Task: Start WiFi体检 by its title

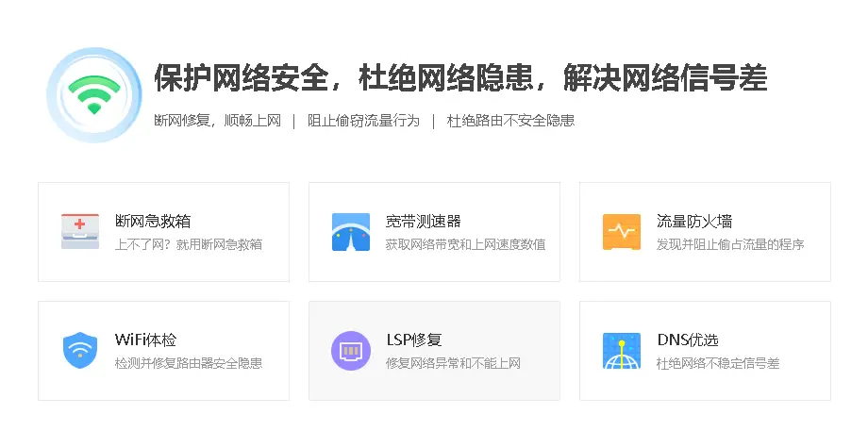Action: [145, 340]
